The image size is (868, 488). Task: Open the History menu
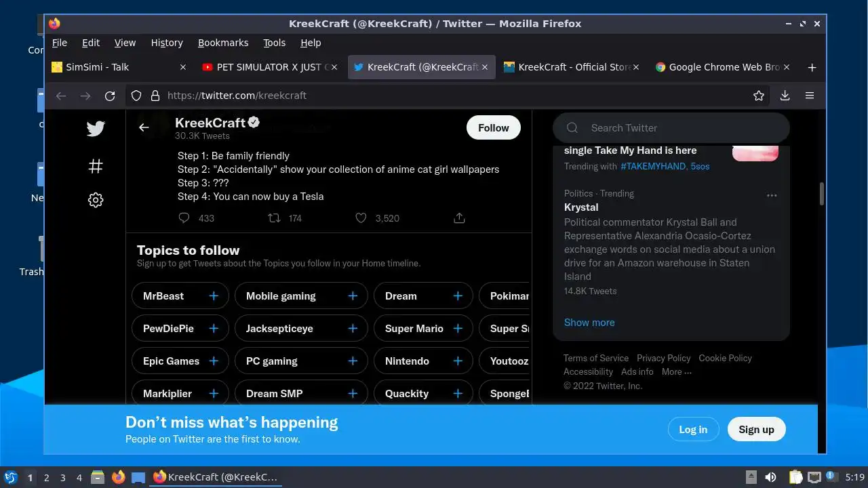pyautogui.click(x=167, y=43)
